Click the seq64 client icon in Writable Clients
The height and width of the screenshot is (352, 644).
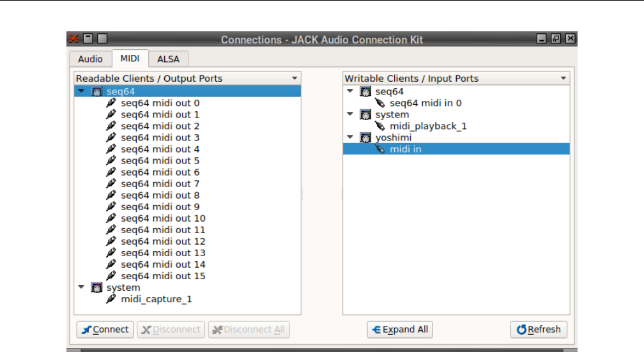click(x=366, y=91)
